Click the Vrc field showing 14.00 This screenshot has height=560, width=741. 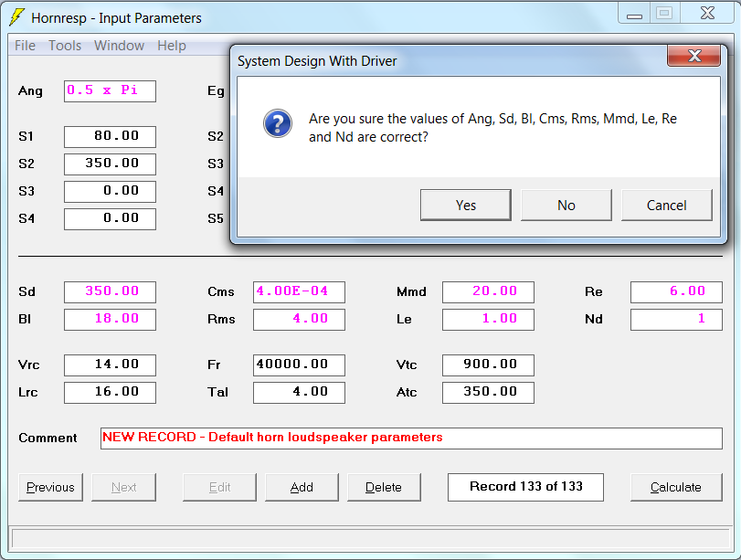click(x=111, y=365)
